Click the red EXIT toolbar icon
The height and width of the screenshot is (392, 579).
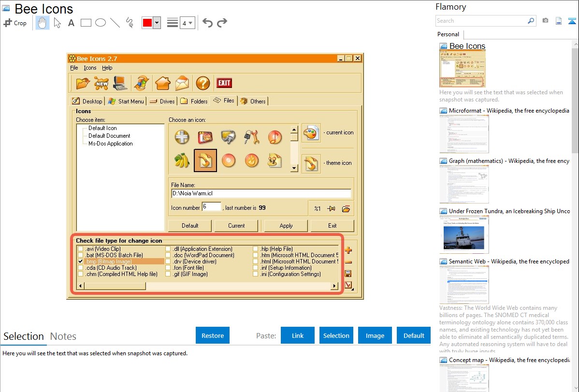[224, 83]
